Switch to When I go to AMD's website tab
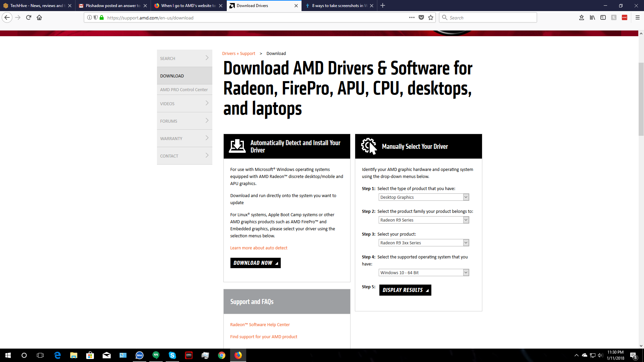This screenshot has height=362, width=644. [189, 5]
